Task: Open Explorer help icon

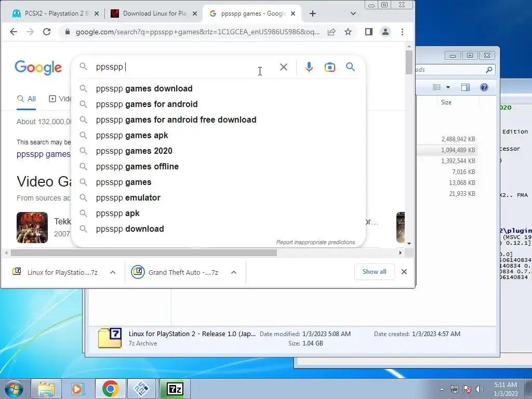Action: pos(484,87)
